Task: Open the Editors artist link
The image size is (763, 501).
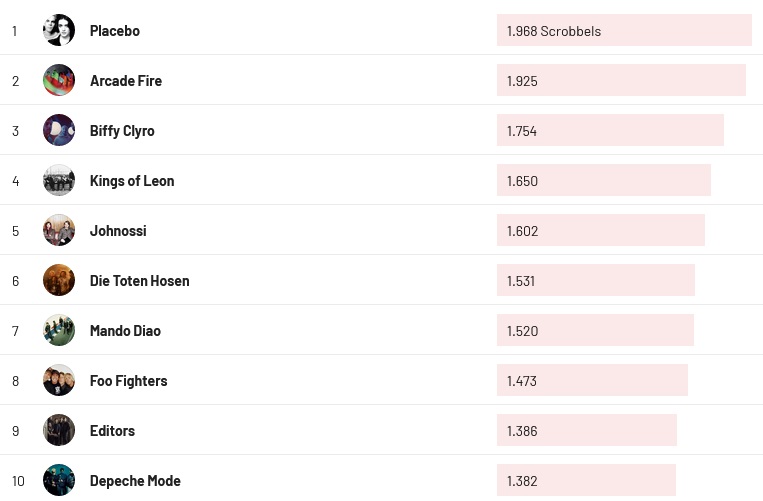Action: point(112,431)
